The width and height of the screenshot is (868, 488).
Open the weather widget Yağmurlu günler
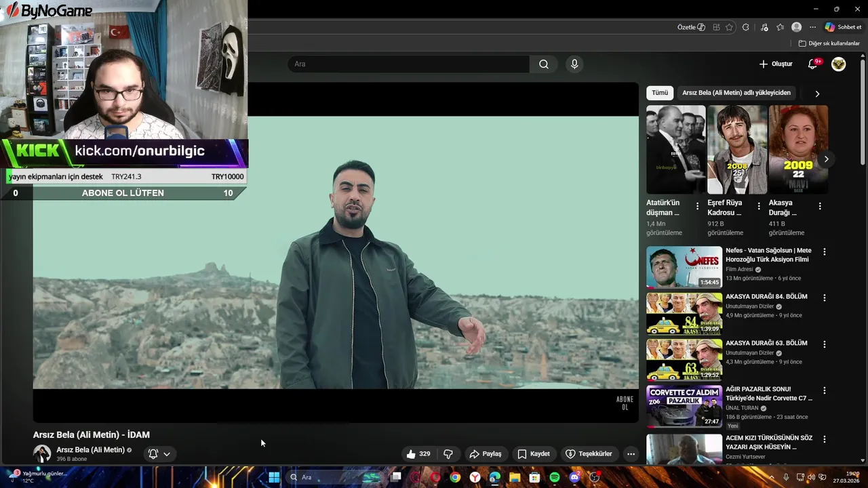(37, 477)
